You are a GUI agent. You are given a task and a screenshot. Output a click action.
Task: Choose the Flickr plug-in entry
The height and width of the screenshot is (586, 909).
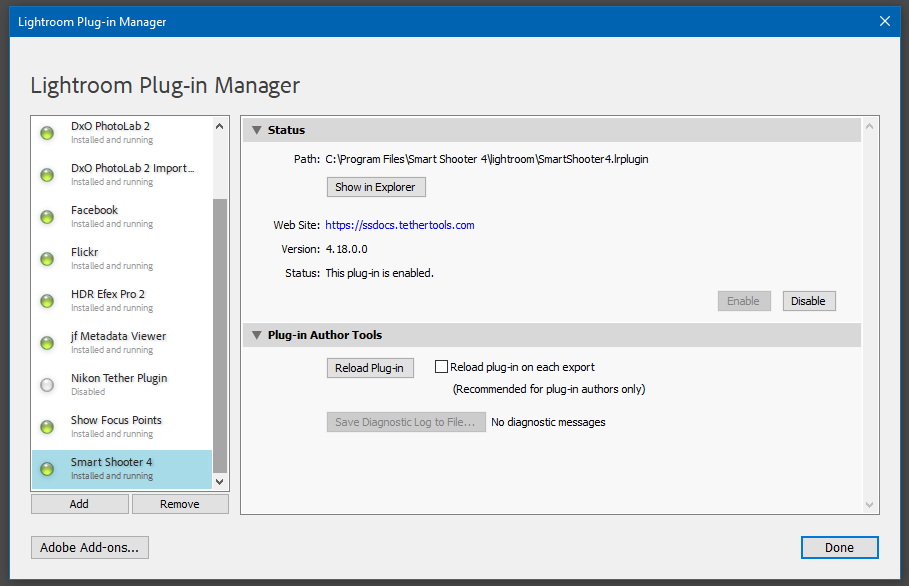coord(122,259)
